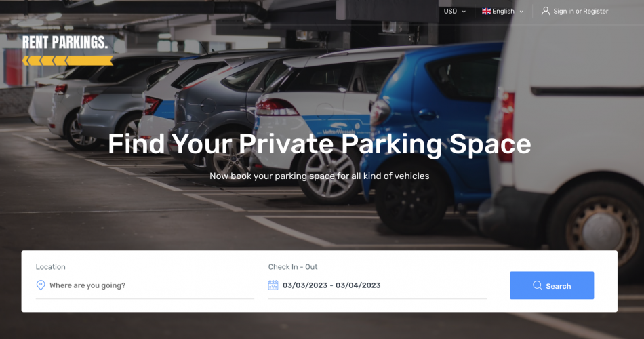Click the yellow arrow stripe under logo
Screen dimensions: 644x339
click(67, 61)
